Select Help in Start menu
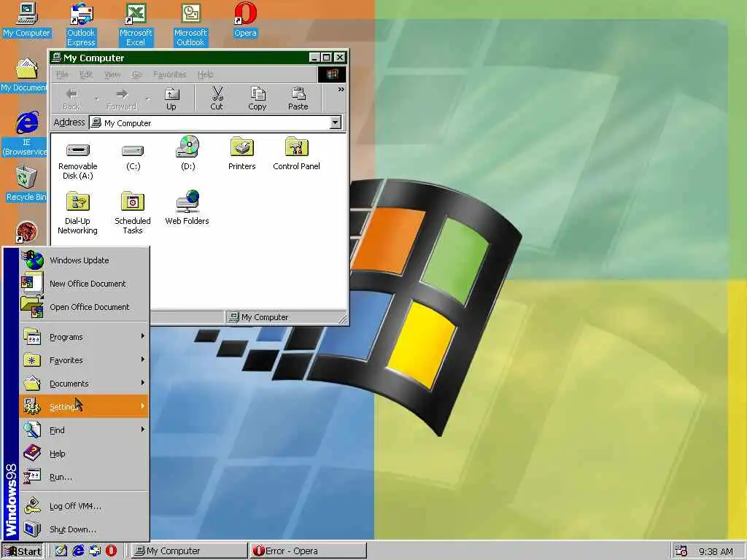 click(85, 454)
